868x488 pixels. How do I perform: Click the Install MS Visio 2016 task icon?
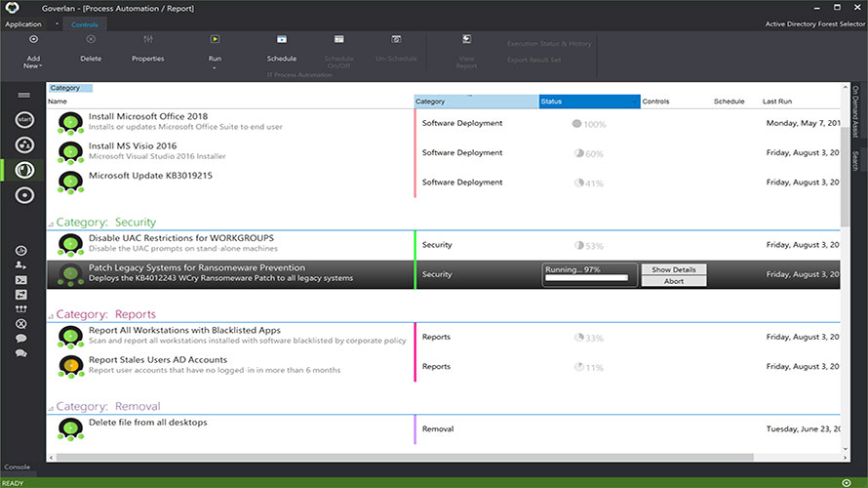(x=70, y=152)
